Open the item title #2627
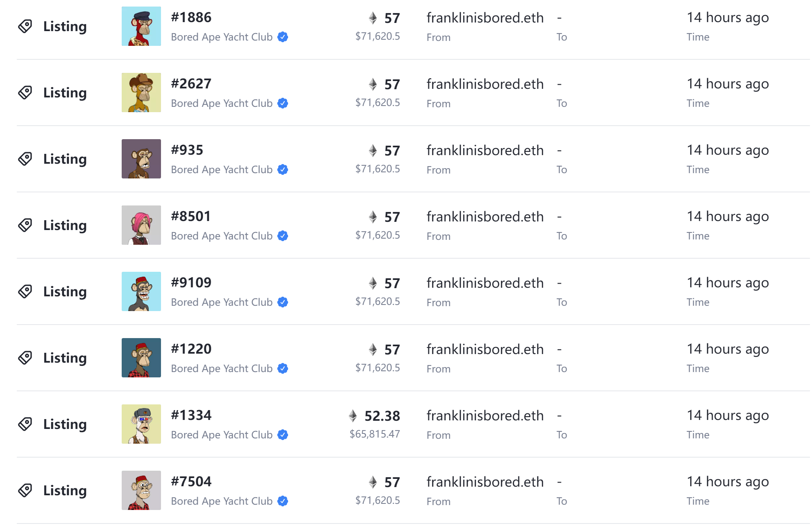This screenshot has height=528, width=812. pyautogui.click(x=191, y=84)
